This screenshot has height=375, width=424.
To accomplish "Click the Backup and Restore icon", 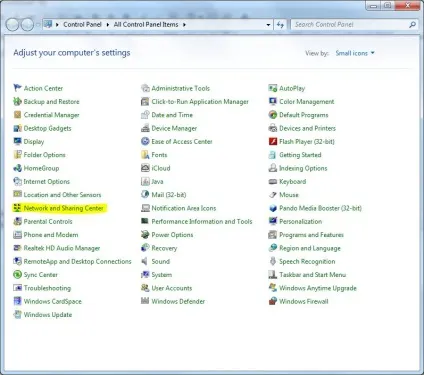I will [17, 101].
